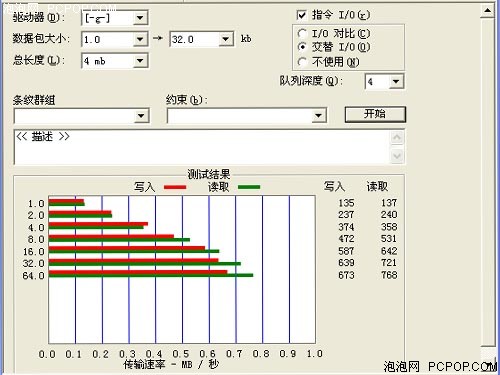Click the 1.0 axis tick label at right
Screen dimensions: 500x375
(x=314, y=354)
